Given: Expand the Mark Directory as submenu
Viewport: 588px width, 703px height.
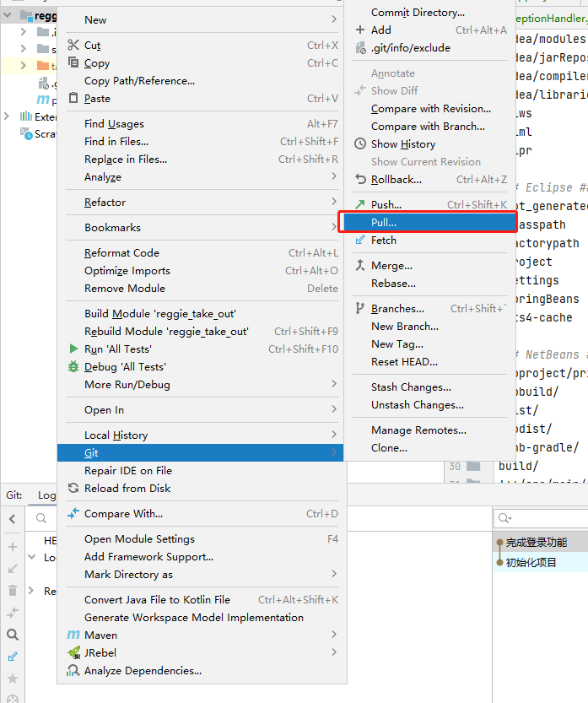Looking at the screenshot, I should coord(202,574).
